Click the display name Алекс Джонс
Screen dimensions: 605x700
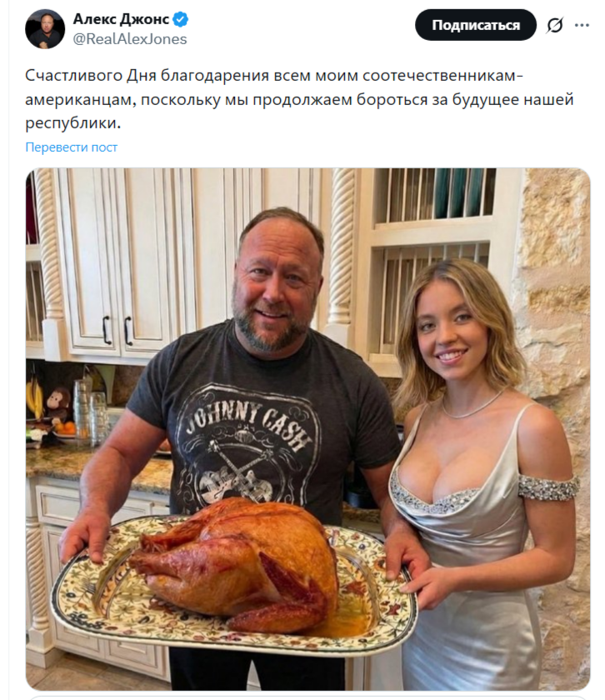(121, 19)
